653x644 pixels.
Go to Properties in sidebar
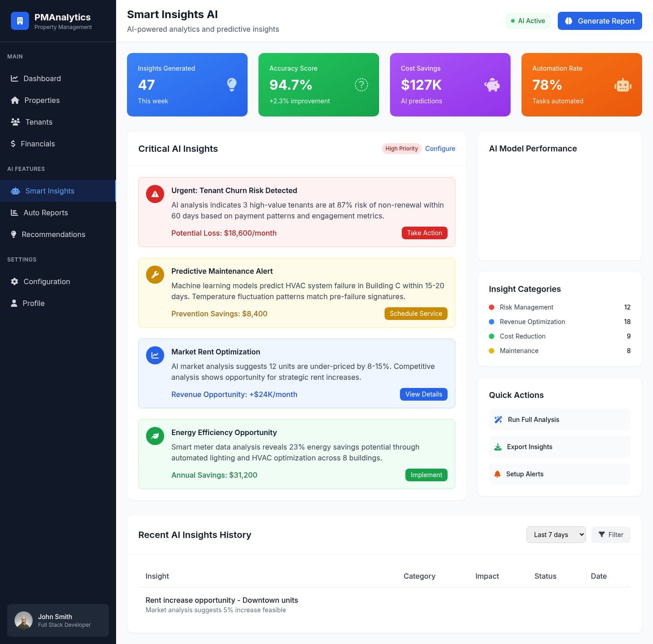(x=58, y=100)
